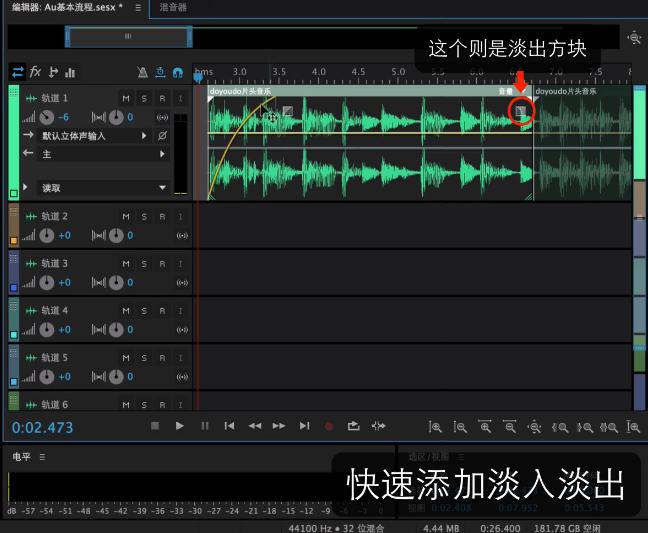Click zoom out amplitude icon
Image resolution: width=648 pixels, height=533 pixels.
tap(460, 426)
